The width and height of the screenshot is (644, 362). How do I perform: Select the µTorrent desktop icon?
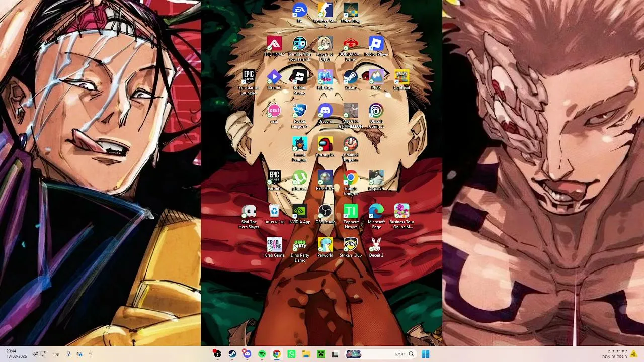[x=299, y=180]
